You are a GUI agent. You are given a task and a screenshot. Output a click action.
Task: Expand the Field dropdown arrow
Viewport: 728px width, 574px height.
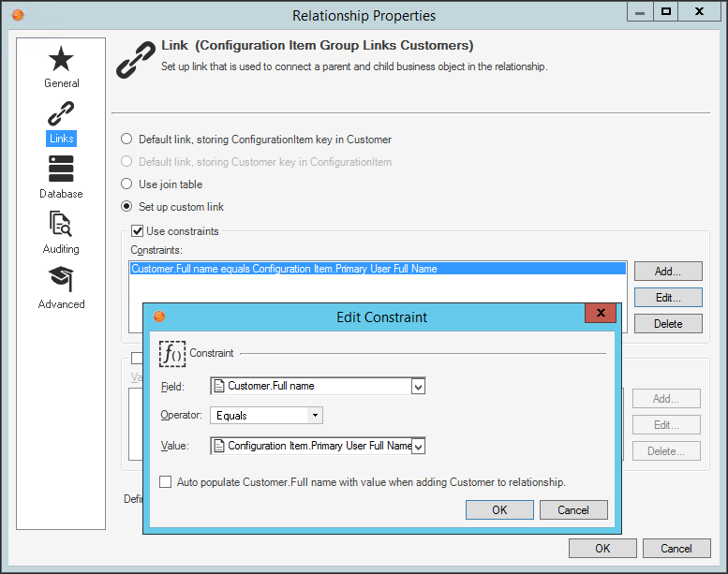(x=418, y=387)
